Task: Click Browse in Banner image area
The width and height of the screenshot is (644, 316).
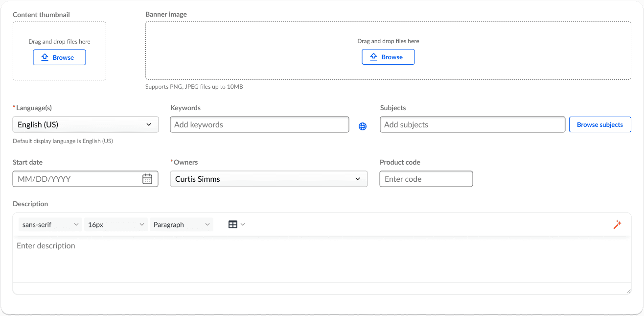Action: pos(388,57)
